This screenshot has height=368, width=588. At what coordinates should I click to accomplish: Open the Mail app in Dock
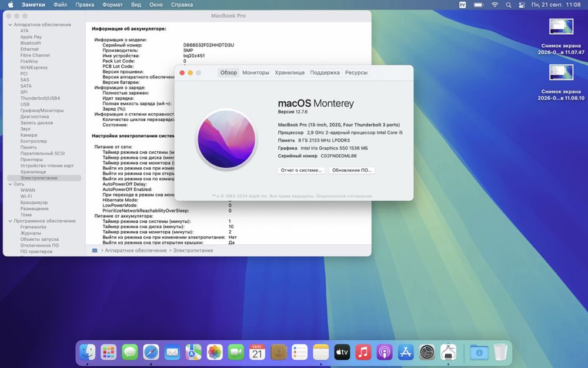[172, 352]
